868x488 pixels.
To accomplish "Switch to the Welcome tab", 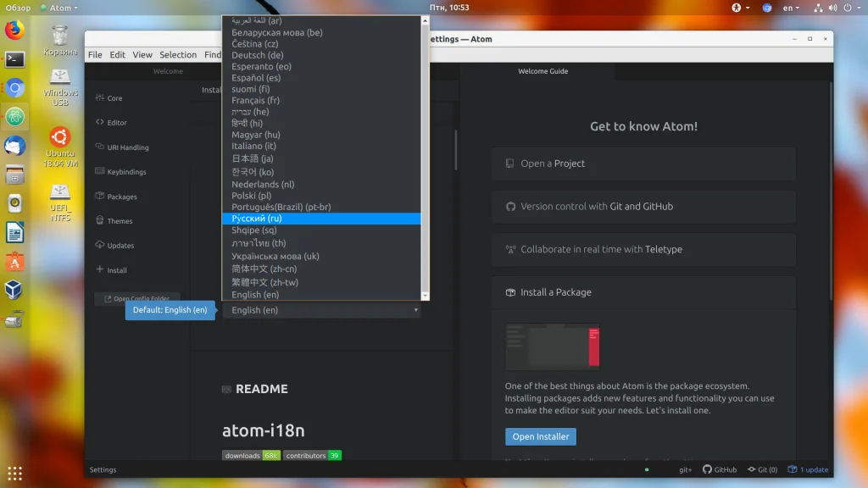I will click(x=168, y=71).
